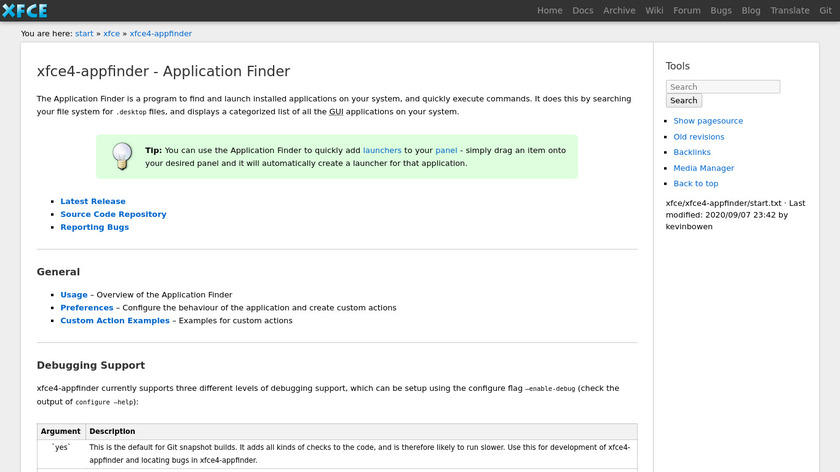Open the Home menu item
Viewport: 840px width, 472px height.
[550, 11]
